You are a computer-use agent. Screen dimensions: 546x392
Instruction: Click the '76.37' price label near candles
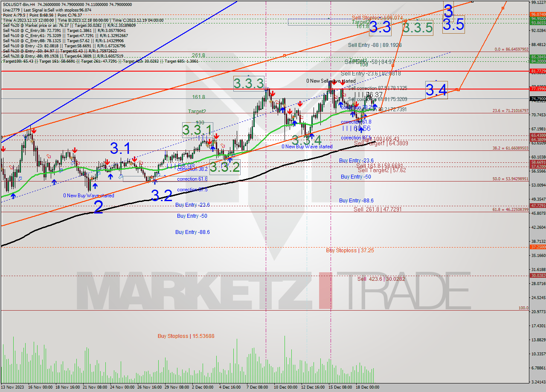(374, 95)
